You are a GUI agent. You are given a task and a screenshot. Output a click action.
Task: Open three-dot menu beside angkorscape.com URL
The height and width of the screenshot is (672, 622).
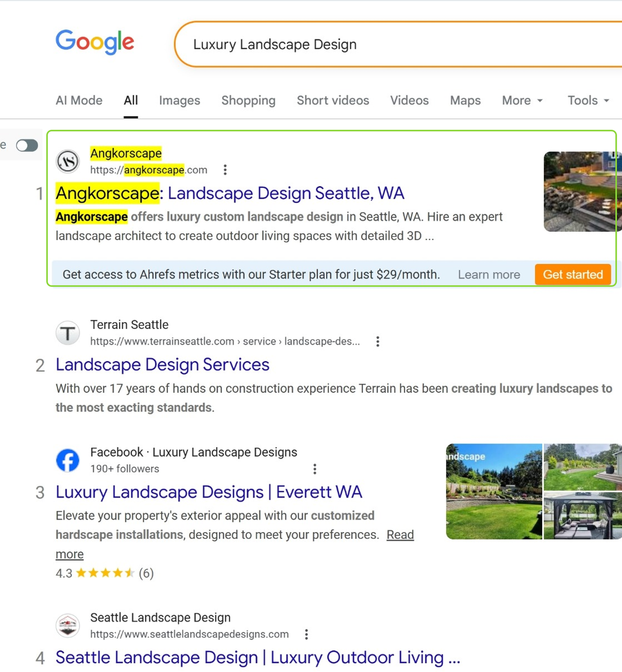225,170
